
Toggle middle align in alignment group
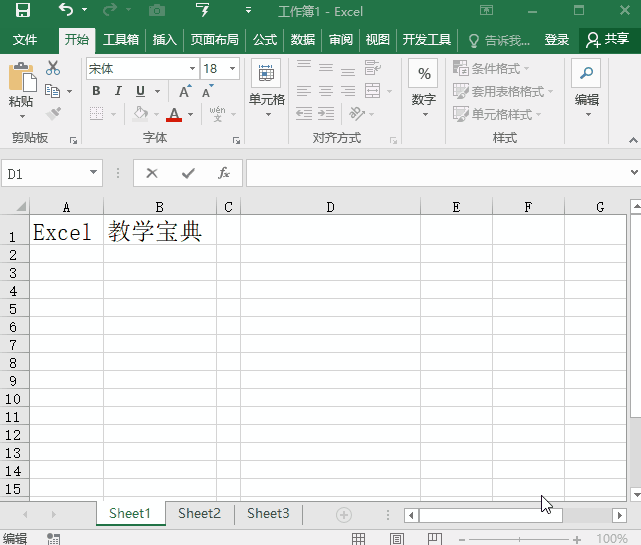tap(326, 67)
